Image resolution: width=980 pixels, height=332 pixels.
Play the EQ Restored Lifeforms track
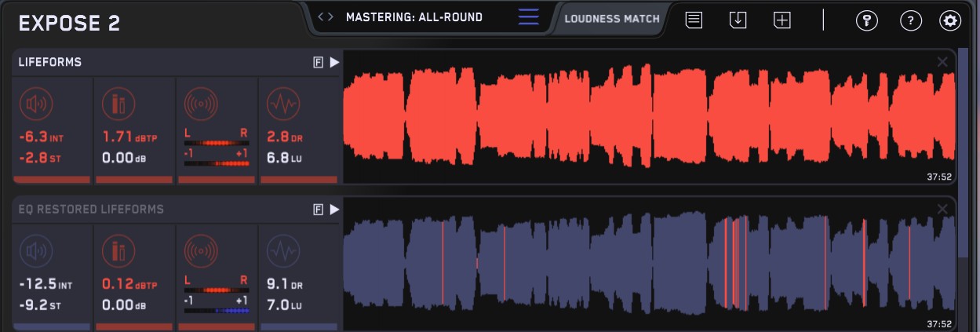(x=334, y=210)
